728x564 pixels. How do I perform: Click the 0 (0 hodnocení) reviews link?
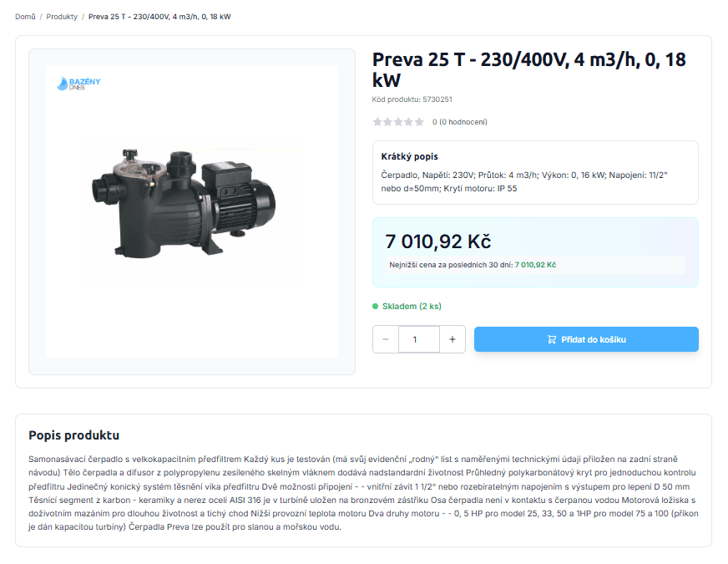tap(458, 121)
